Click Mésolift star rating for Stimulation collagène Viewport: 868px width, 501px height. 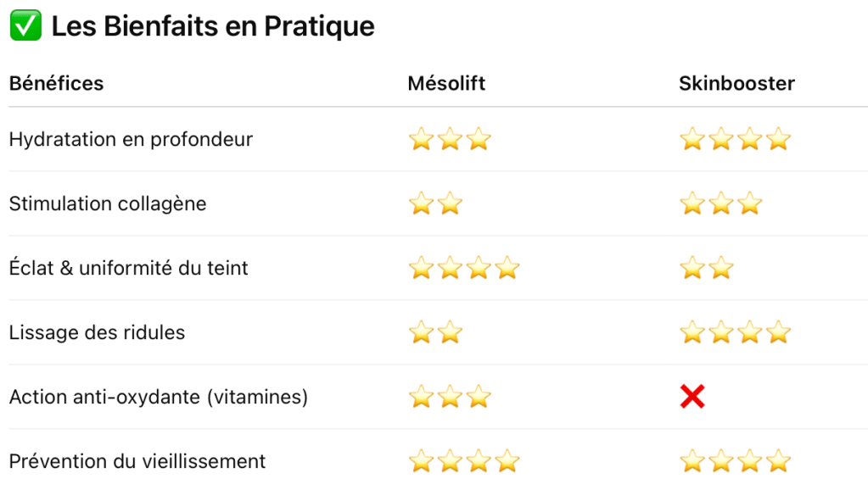pyautogui.click(x=435, y=203)
